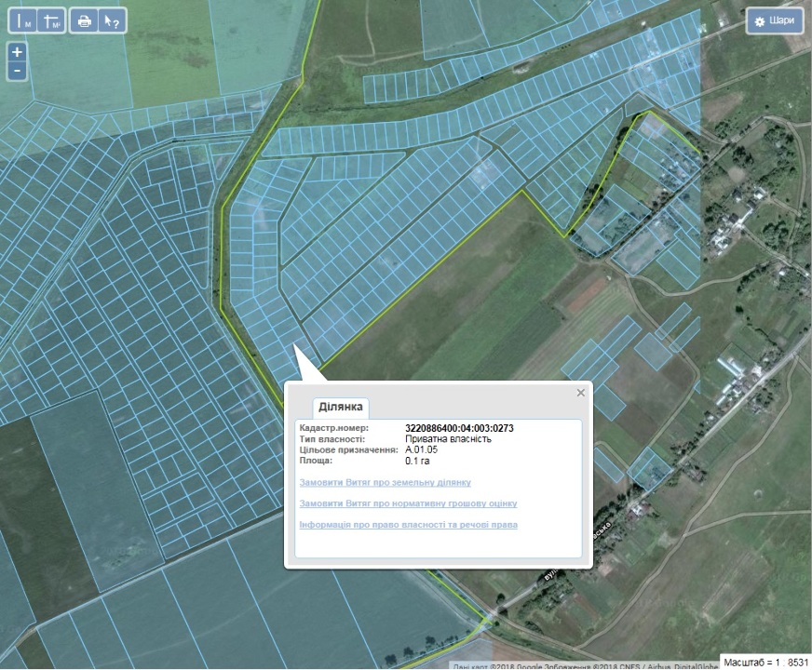Viewport: 812px width, 670px height.
Task: Open Інформація про право власності link
Action: point(408,525)
